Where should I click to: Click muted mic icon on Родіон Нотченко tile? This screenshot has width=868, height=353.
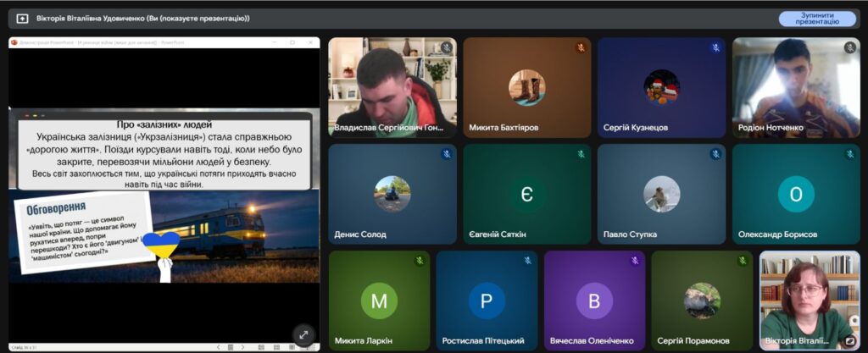pos(849,48)
